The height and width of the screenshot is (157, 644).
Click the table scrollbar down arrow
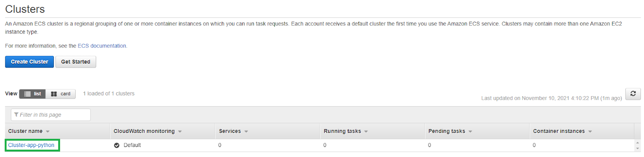638,149
